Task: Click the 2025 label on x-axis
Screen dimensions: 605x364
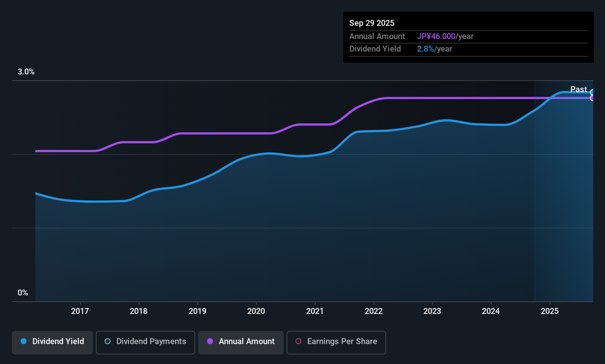Action: 550,311
